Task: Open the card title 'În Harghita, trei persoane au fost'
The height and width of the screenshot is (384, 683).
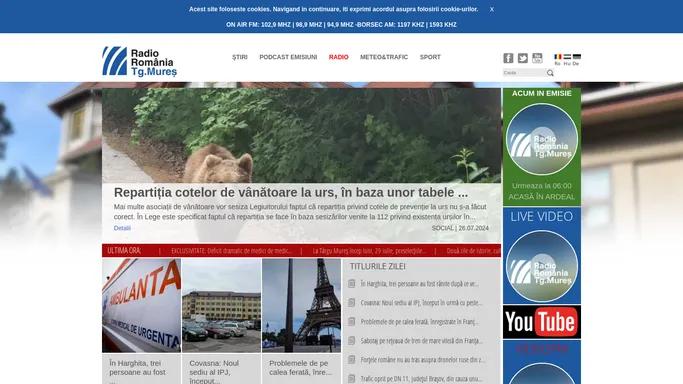Action: tap(137, 368)
